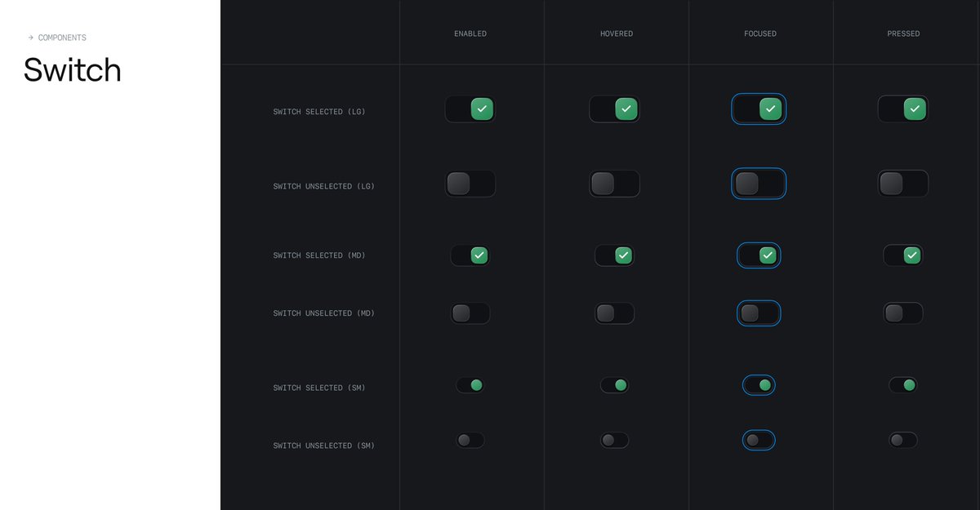Screen dimensions: 980x510
Task: Turn on the enabled unselected SM switch
Action: [x=470, y=441]
